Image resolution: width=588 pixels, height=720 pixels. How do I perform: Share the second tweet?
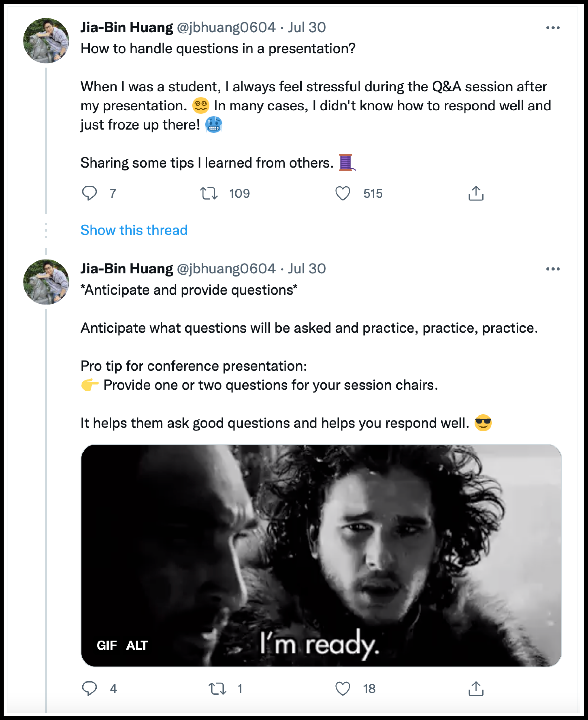(x=476, y=688)
